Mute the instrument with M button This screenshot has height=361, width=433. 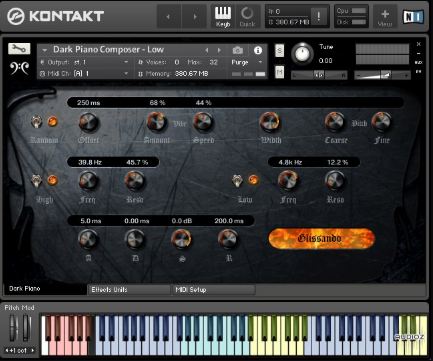(279, 72)
